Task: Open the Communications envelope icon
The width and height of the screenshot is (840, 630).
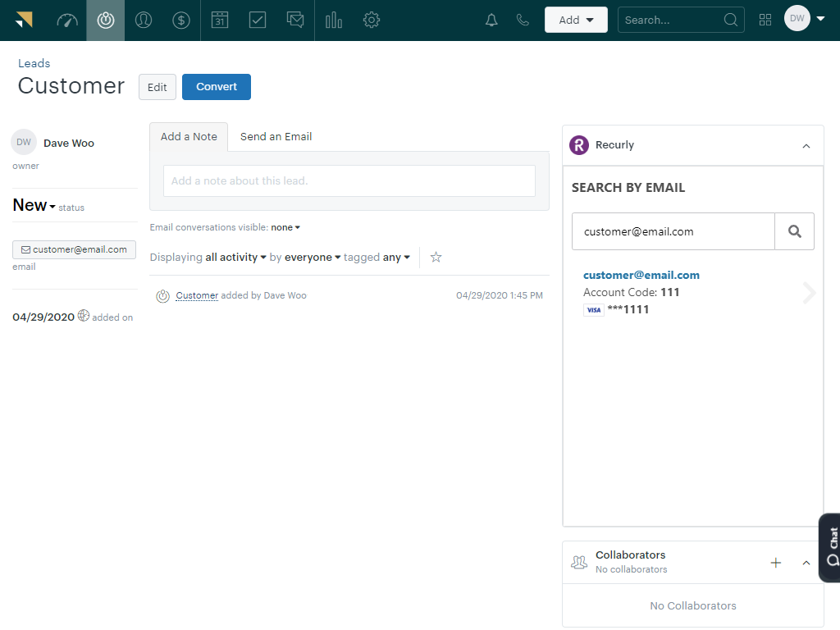Action: pyautogui.click(x=295, y=21)
